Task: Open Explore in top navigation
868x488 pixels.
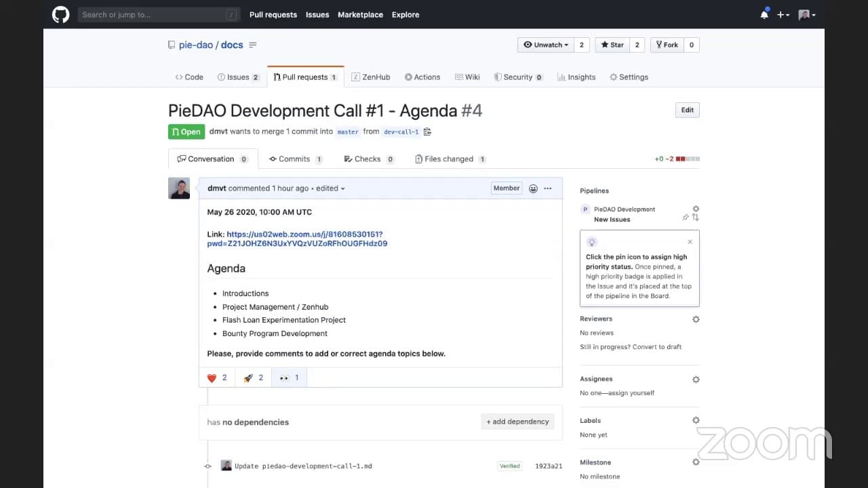Action: pos(406,14)
